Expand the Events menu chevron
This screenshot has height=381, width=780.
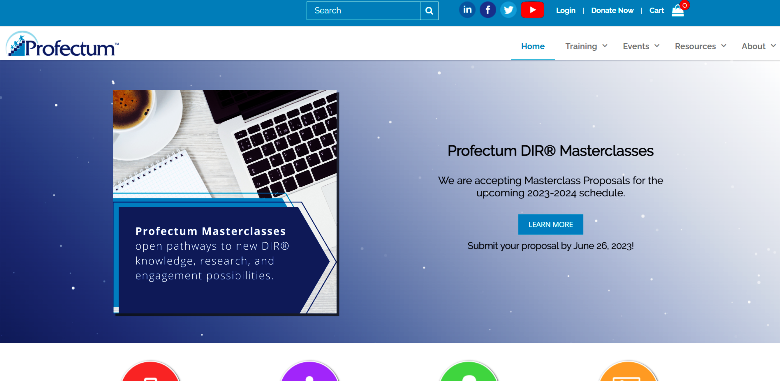pos(657,46)
